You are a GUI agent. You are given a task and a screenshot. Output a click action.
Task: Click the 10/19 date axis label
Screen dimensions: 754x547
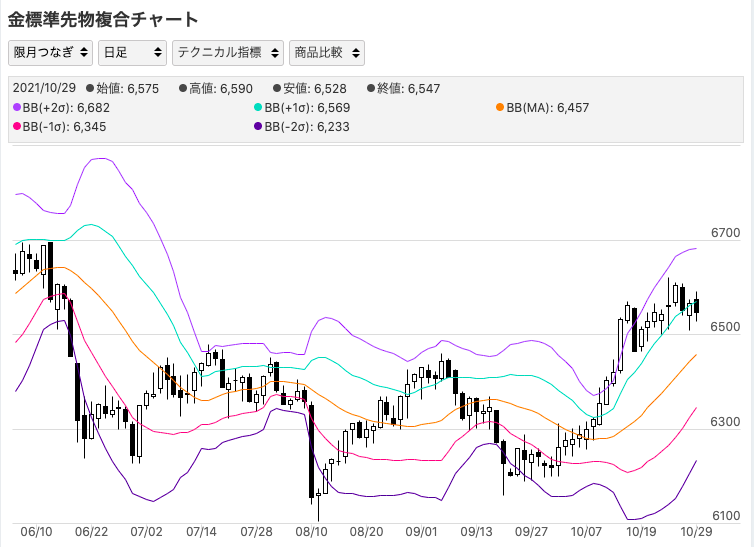641,532
